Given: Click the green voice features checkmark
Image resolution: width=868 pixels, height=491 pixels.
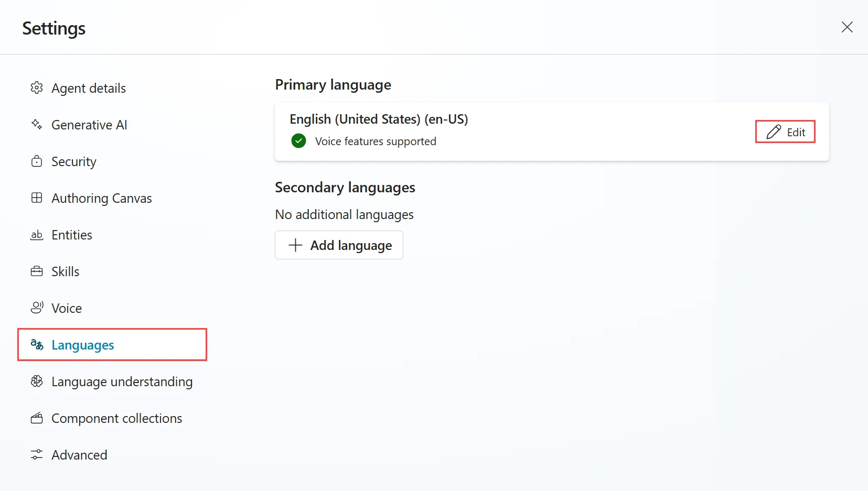Looking at the screenshot, I should point(298,140).
